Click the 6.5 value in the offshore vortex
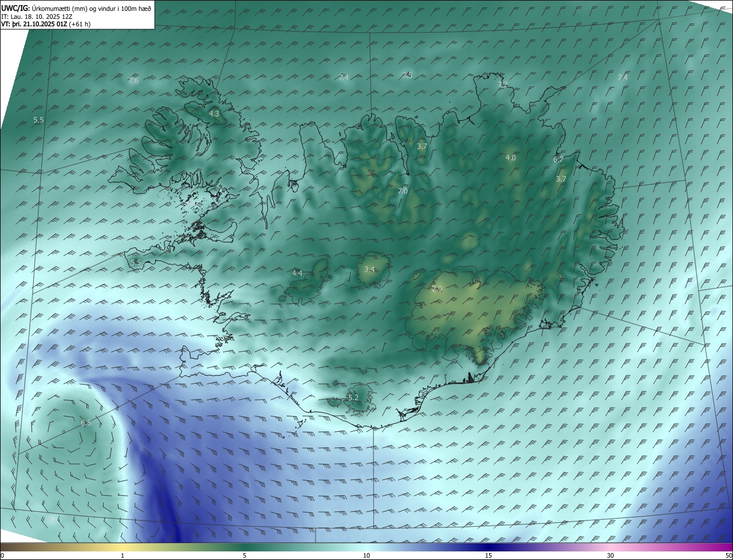 click(x=86, y=423)
